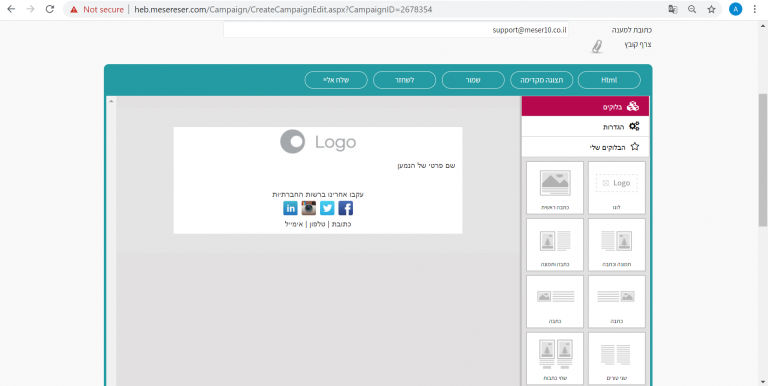Select the LinkedIn social icon
Image resolution: width=768 pixels, height=386 pixels.
pos(290,208)
